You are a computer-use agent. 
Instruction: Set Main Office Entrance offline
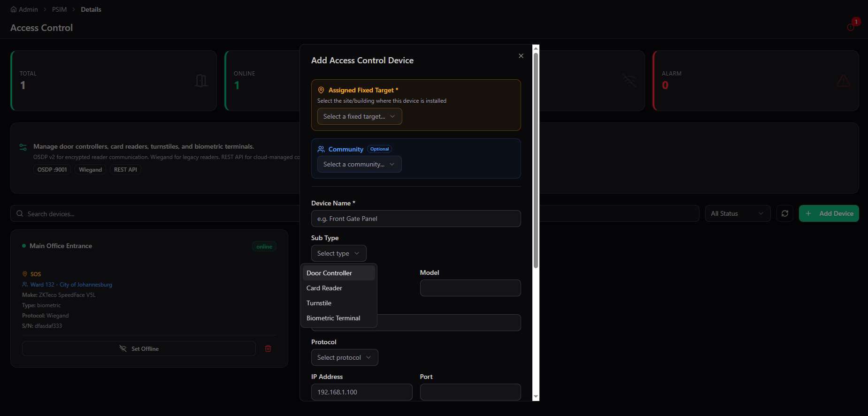point(139,348)
